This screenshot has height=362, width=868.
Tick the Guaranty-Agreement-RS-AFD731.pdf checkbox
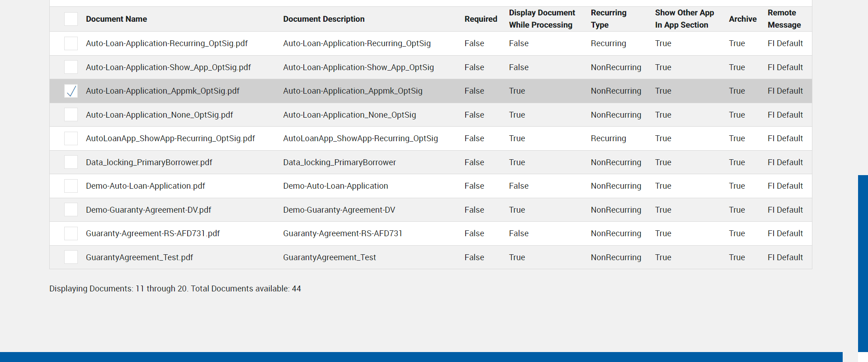tap(71, 233)
